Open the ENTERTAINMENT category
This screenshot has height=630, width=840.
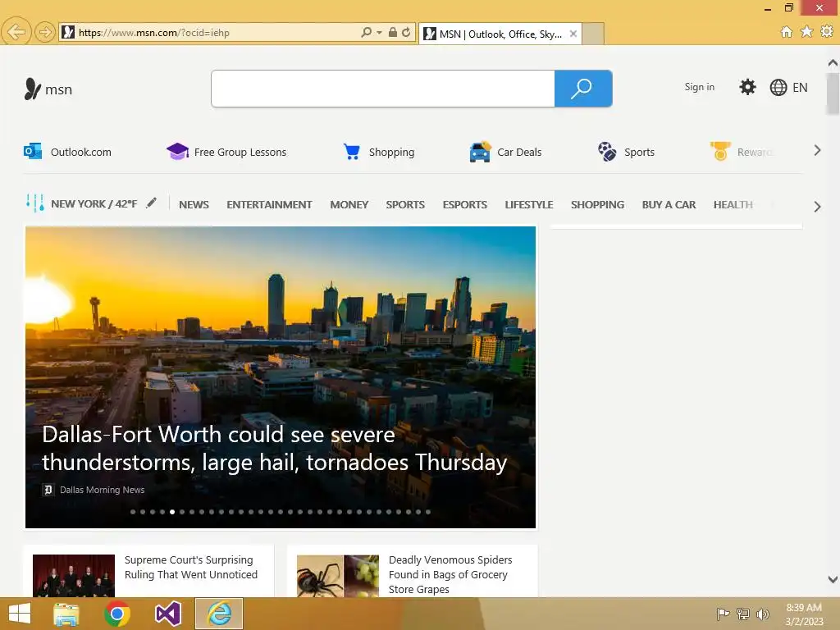[269, 204]
